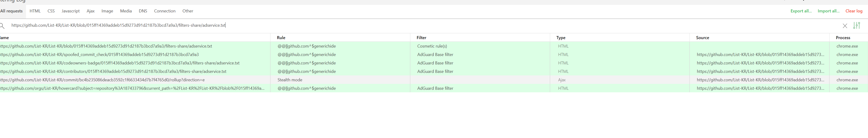The image size is (868, 138).
Task: Switch to the Ajax tab
Action: pyautogui.click(x=90, y=11)
